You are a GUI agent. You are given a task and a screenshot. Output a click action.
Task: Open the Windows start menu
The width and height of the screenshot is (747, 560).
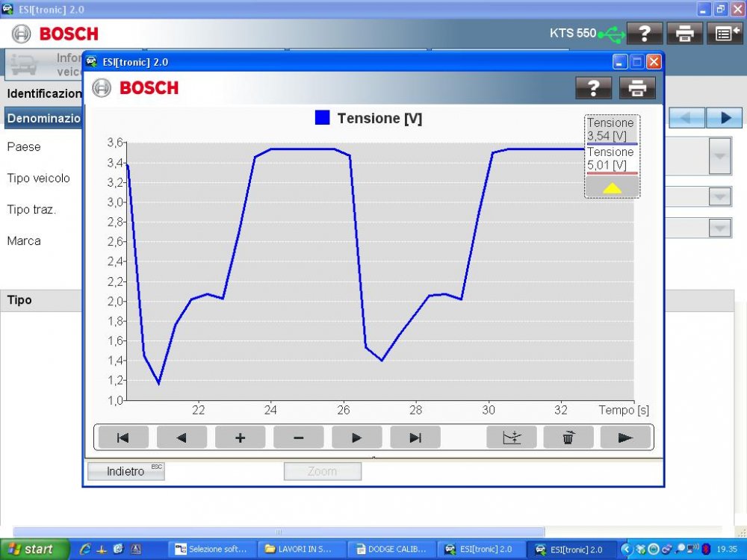(31, 550)
